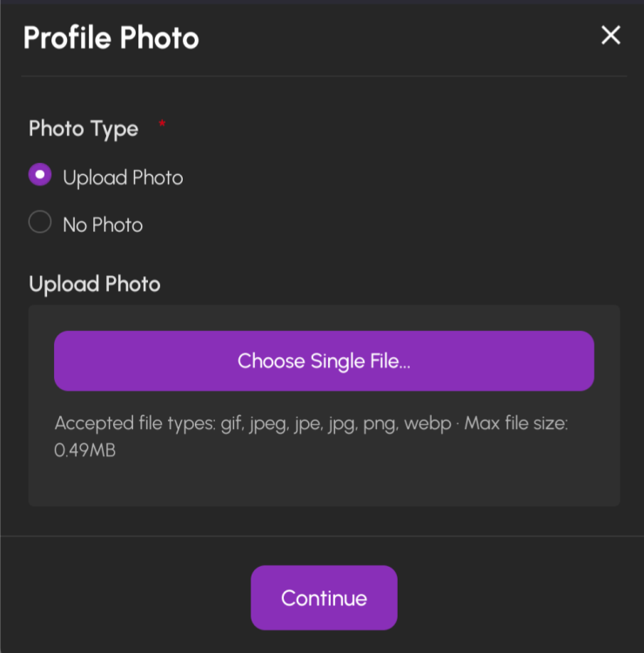Click the 0.49MB max size text
Viewport: 644px width, 653px height.
click(x=84, y=451)
